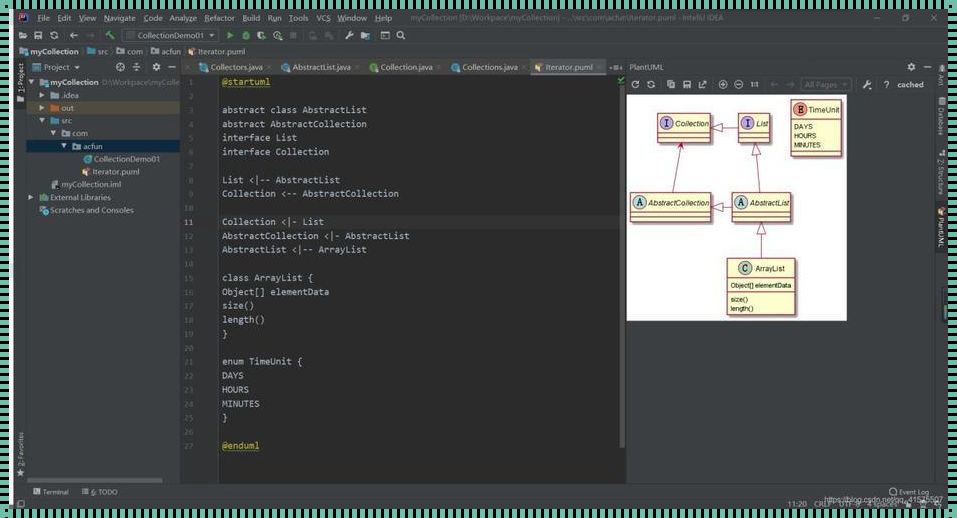Image resolution: width=957 pixels, height=518 pixels.
Task: Click the Build project hammer icon
Action: pos(110,35)
